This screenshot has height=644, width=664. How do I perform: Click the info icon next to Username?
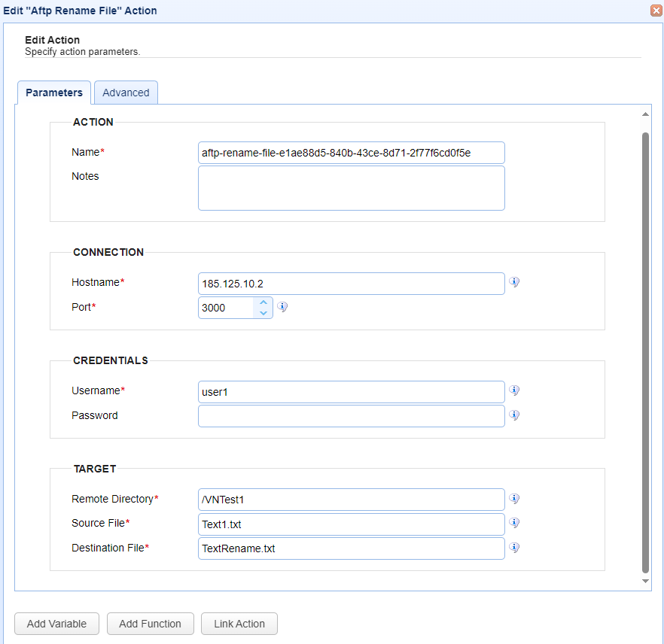[514, 390]
